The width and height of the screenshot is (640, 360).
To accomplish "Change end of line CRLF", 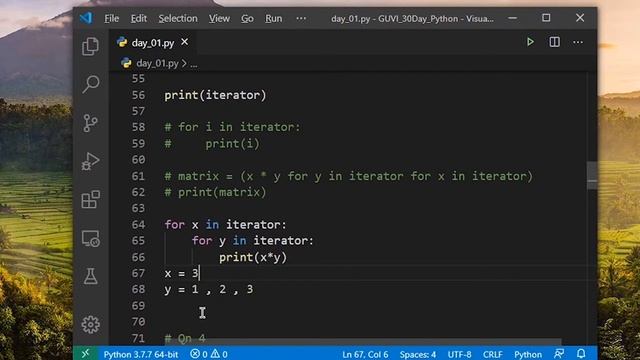I will coord(493,354).
